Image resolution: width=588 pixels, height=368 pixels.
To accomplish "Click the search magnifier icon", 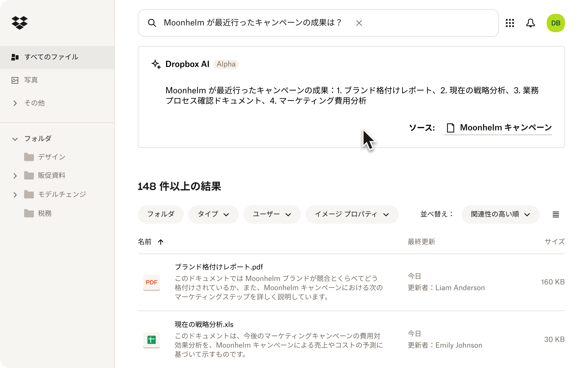I will click(x=152, y=23).
